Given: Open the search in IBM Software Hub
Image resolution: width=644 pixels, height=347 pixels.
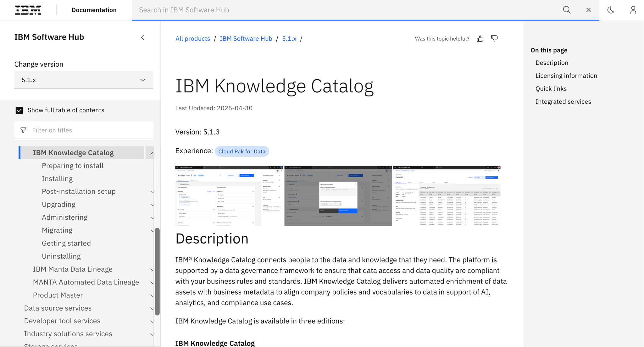Looking at the screenshot, I should point(567,10).
